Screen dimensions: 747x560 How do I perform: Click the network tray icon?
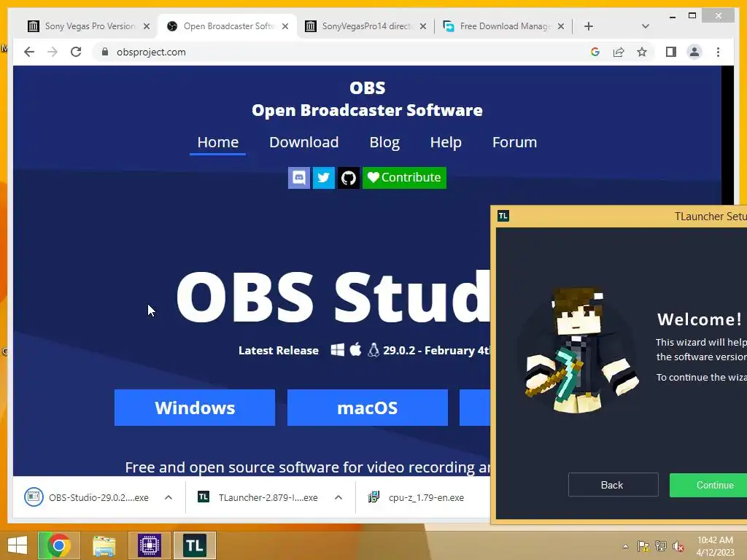[x=661, y=546]
